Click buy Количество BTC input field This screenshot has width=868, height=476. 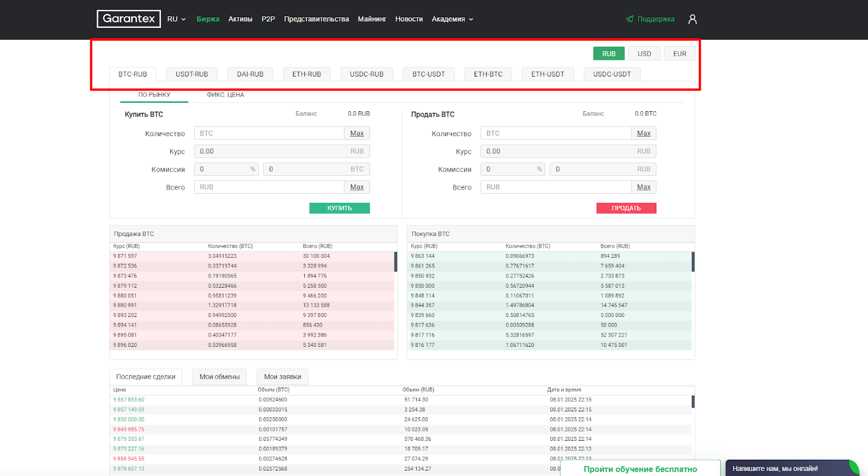[x=269, y=134]
